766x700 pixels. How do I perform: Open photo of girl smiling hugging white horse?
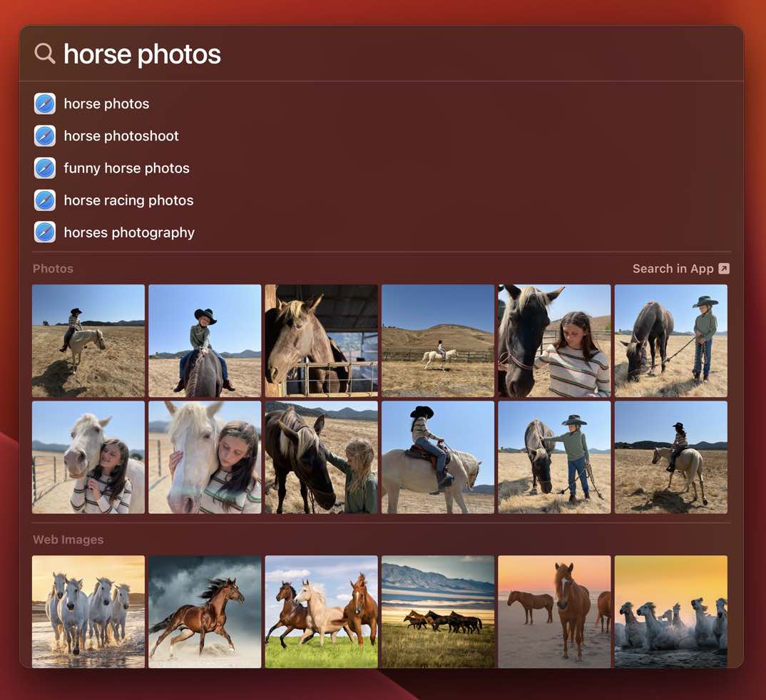click(88, 458)
